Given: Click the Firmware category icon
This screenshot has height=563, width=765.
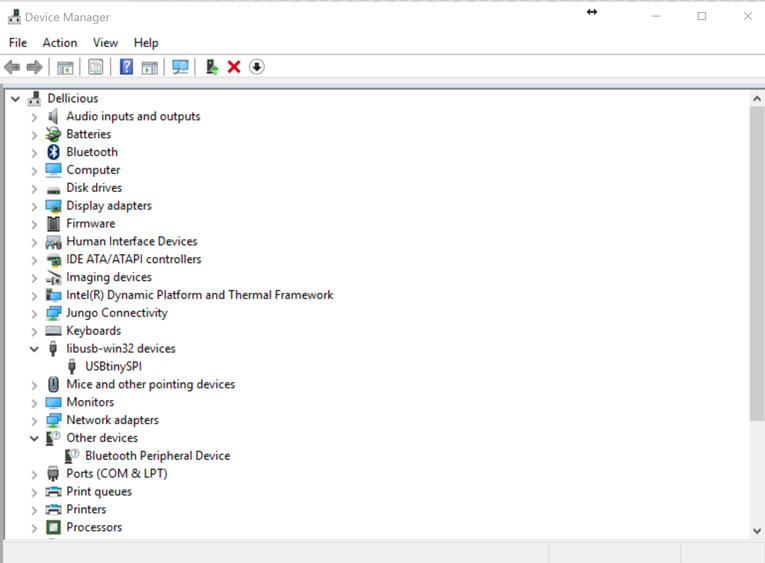Looking at the screenshot, I should click(x=53, y=223).
